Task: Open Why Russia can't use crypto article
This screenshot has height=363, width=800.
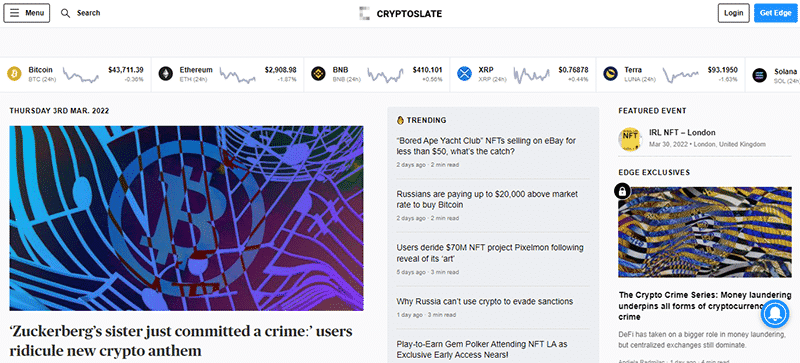Action: (x=485, y=301)
